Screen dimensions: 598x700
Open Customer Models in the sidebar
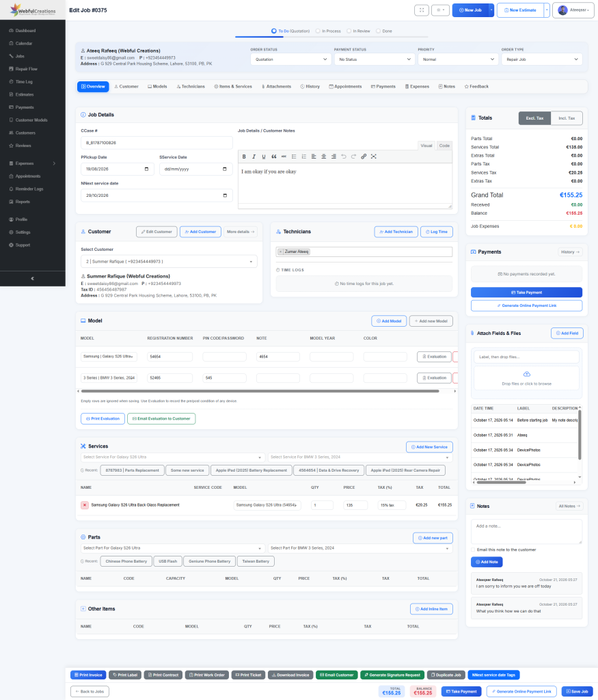tap(33, 120)
